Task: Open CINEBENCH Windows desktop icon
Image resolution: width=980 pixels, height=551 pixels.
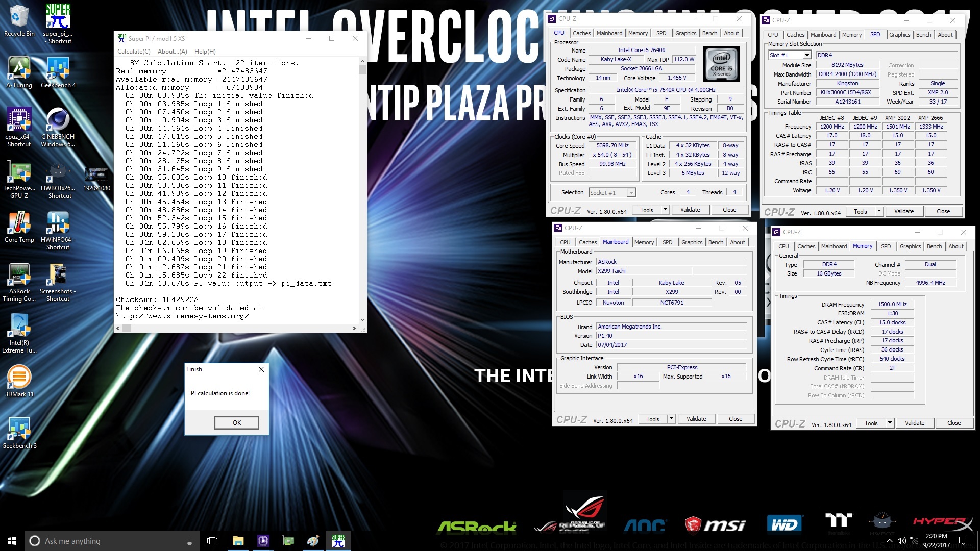Action: point(58,128)
